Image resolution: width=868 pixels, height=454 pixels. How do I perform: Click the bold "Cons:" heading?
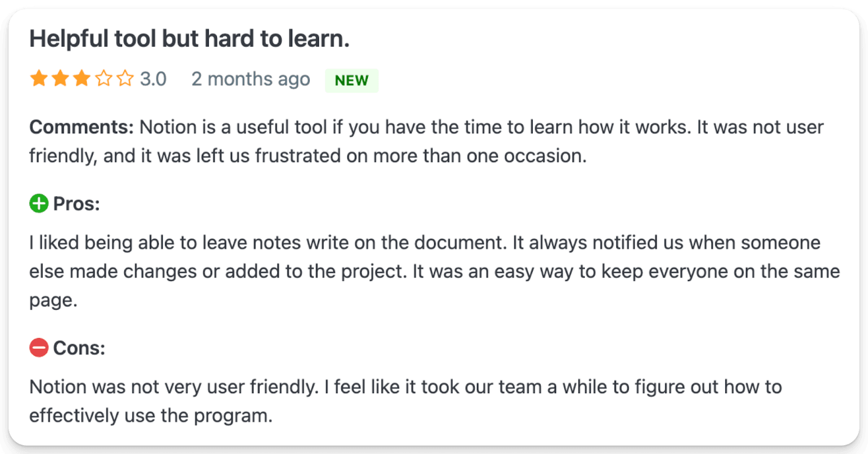[x=79, y=348]
